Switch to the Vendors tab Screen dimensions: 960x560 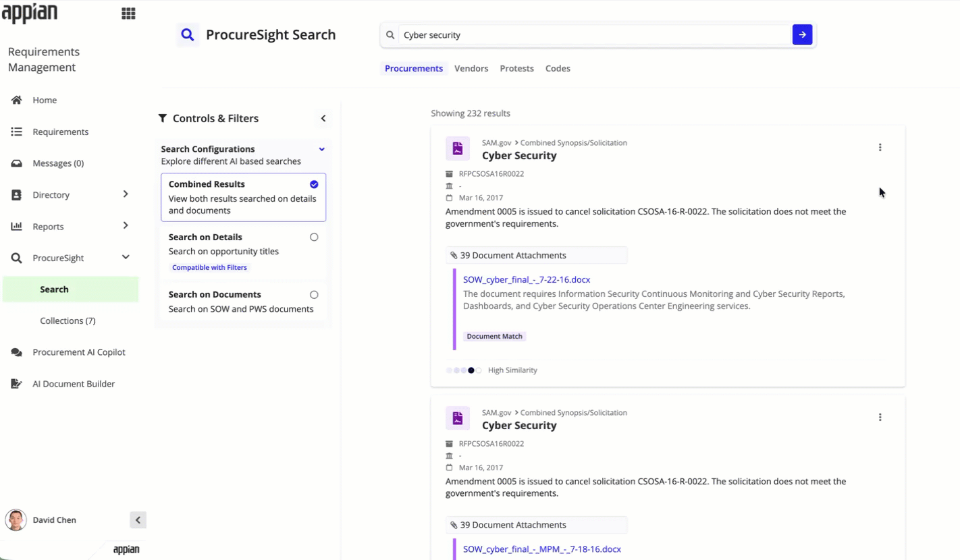pos(471,68)
